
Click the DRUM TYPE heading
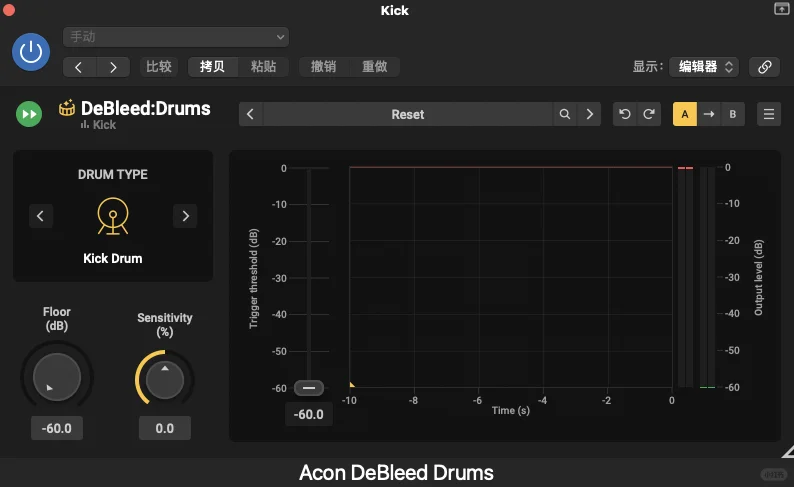113,175
